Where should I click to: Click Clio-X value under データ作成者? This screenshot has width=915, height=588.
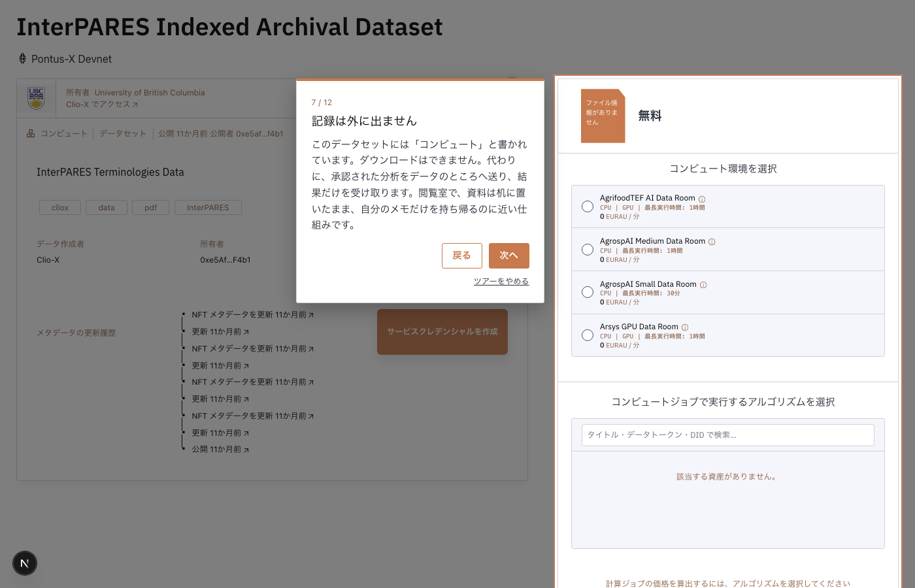click(x=48, y=260)
